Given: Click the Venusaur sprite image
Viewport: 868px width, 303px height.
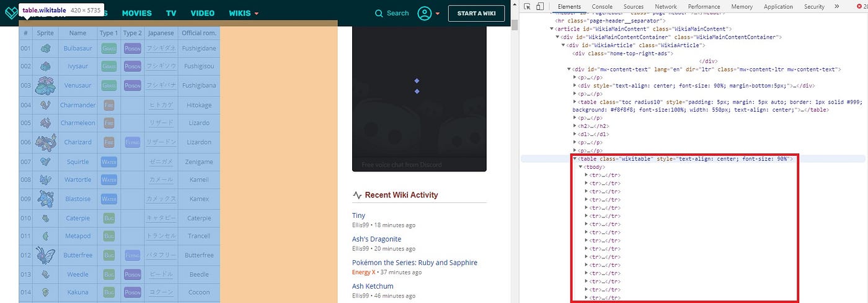Looking at the screenshot, I should (45, 85).
